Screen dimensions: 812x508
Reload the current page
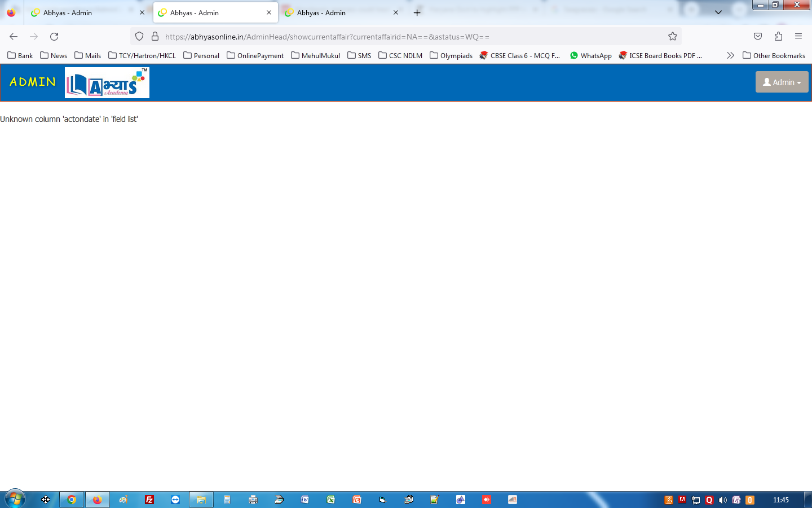point(54,37)
